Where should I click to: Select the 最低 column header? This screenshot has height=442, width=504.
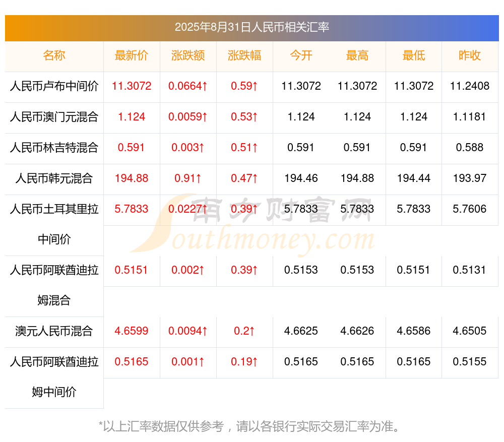point(414,55)
